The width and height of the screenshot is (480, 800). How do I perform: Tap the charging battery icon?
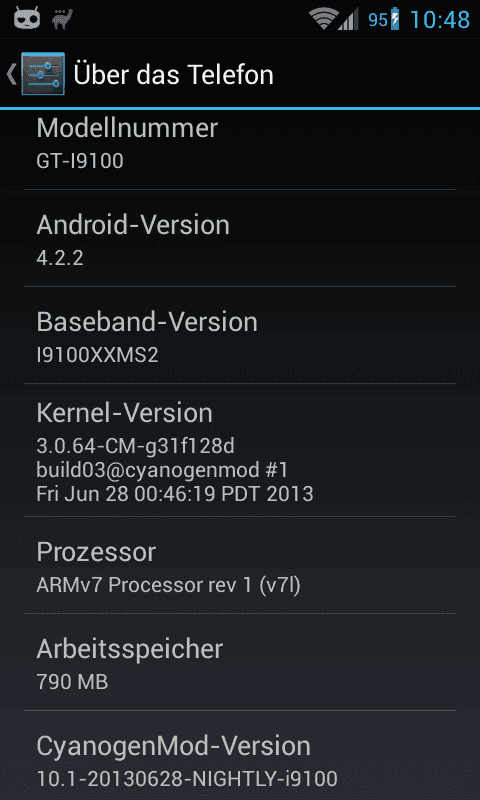395,20
